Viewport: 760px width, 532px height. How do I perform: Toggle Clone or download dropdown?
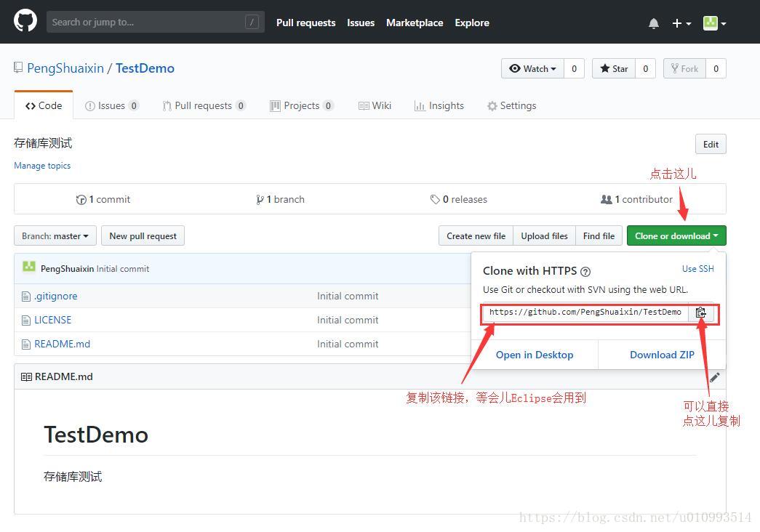[x=676, y=236]
